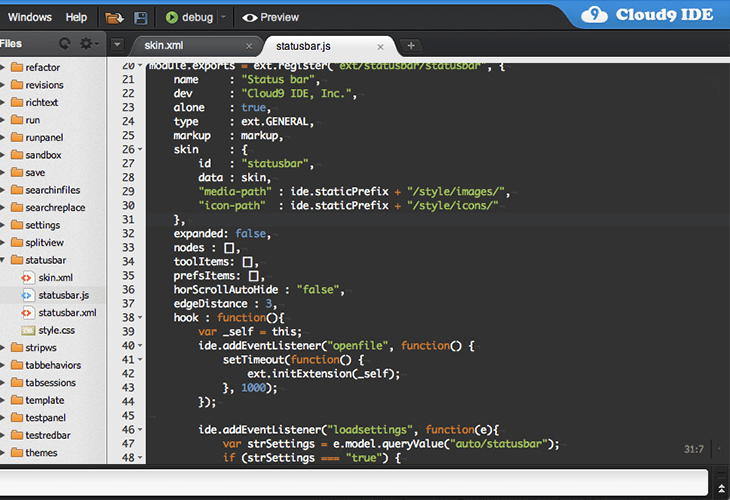Screen dimensions: 730x500
Task: Select the testpanel folder
Action: pyautogui.click(x=45, y=418)
